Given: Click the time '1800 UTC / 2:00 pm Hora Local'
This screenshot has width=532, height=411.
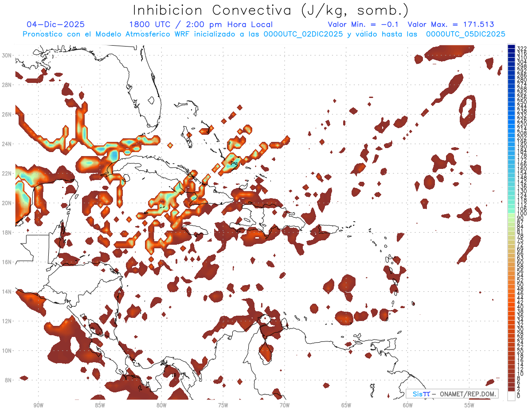Looking at the screenshot, I should [x=201, y=24].
